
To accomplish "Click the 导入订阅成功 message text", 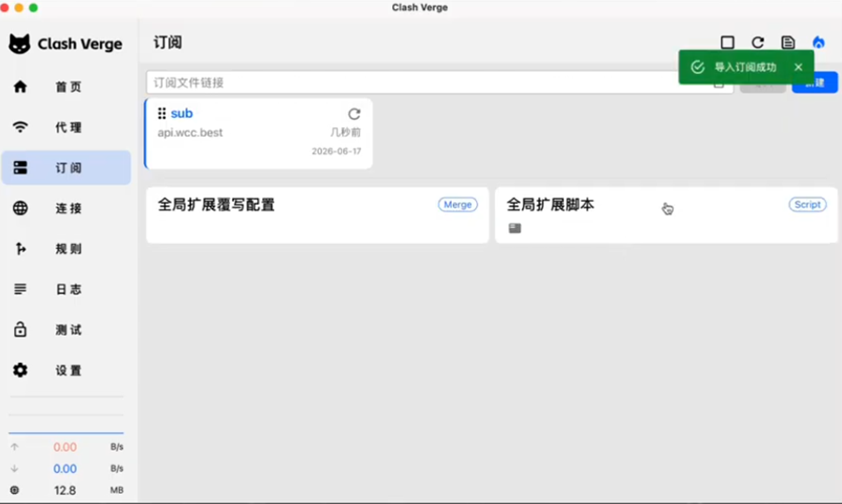I will 746,67.
